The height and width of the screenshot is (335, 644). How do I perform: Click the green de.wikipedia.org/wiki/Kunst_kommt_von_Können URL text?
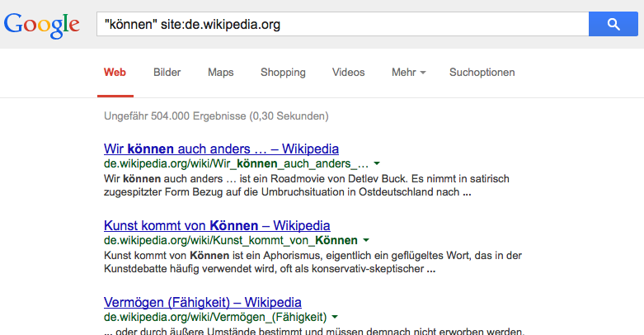(x=231, y=240)
